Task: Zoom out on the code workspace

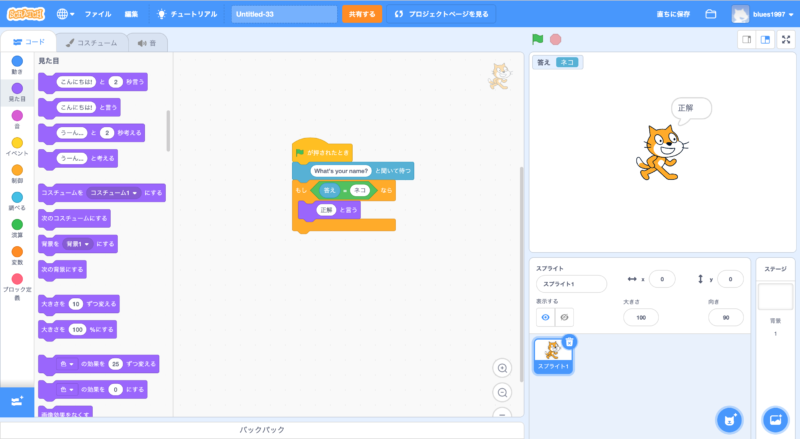Action: pyautogui.click(x=503, y=392)
